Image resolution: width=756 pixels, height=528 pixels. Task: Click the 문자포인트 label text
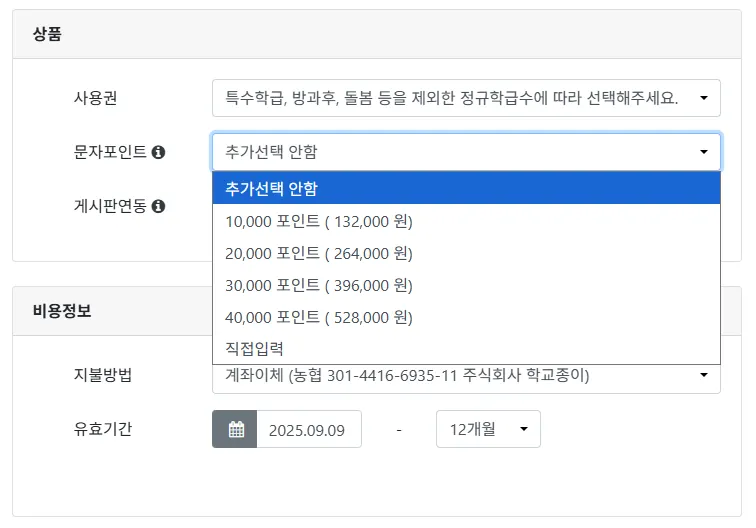pos(103,152)
